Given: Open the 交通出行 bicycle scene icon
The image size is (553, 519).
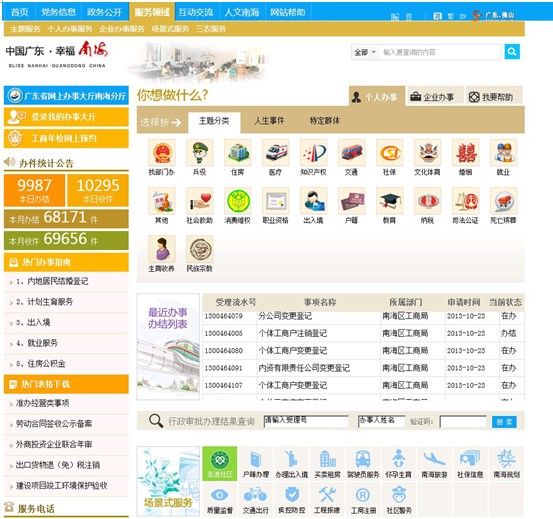Looking at the screenshot, I should pos(256,500).
